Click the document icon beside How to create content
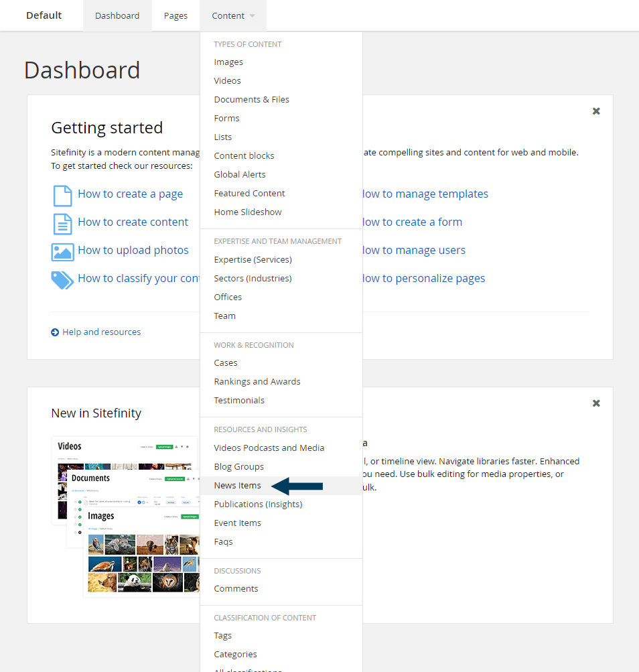Viewport: 639px width, 672px height. point(62,224)
